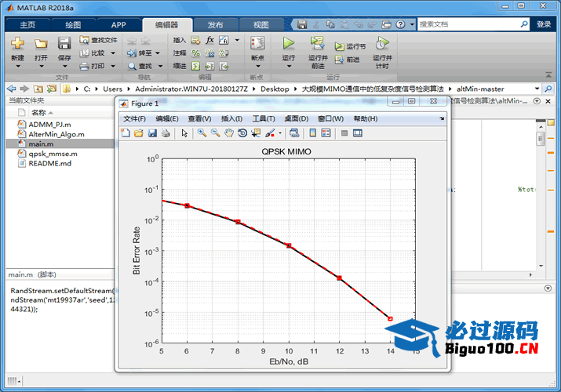Open the 转至 dropdown arrow
Image resolution: width=561 pixels, height=392 pixels.
158,53
